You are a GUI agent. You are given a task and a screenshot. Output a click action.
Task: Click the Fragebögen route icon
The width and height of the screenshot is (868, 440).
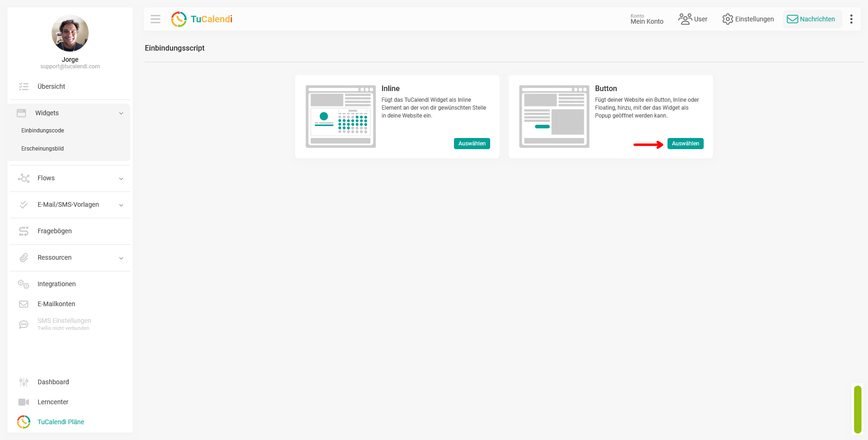click(x=24, y=231)
